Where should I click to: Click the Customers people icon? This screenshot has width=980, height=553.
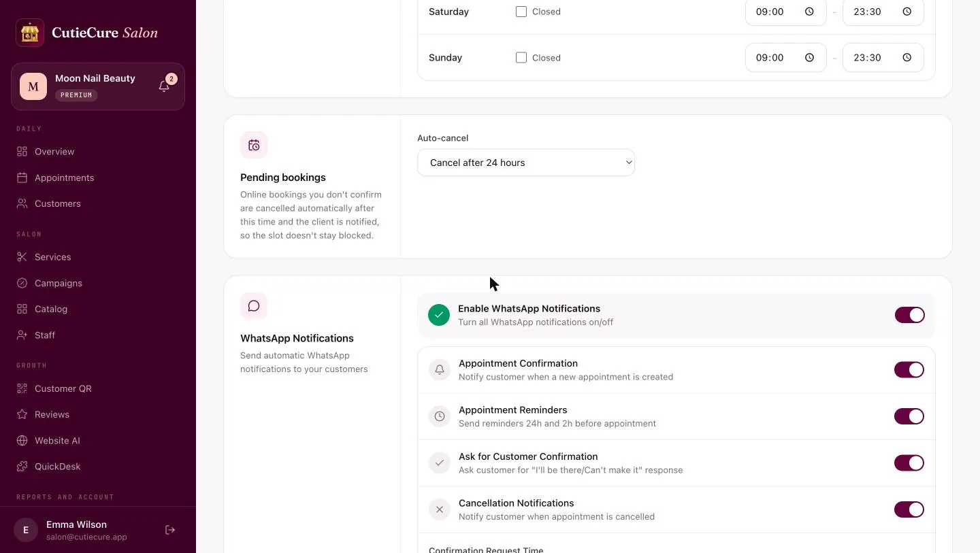[x=22, y=203]
